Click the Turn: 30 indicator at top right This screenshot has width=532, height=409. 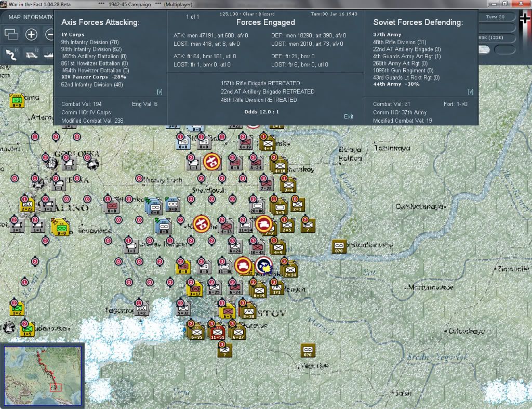tap(495, 17)
